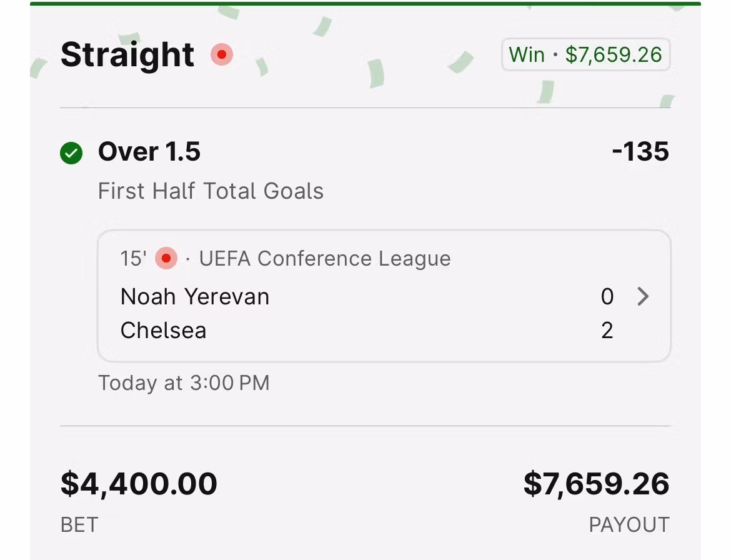Tap the red live dot after 15'
This screenshot has width=731, height=560.
[x=166, y=258]
